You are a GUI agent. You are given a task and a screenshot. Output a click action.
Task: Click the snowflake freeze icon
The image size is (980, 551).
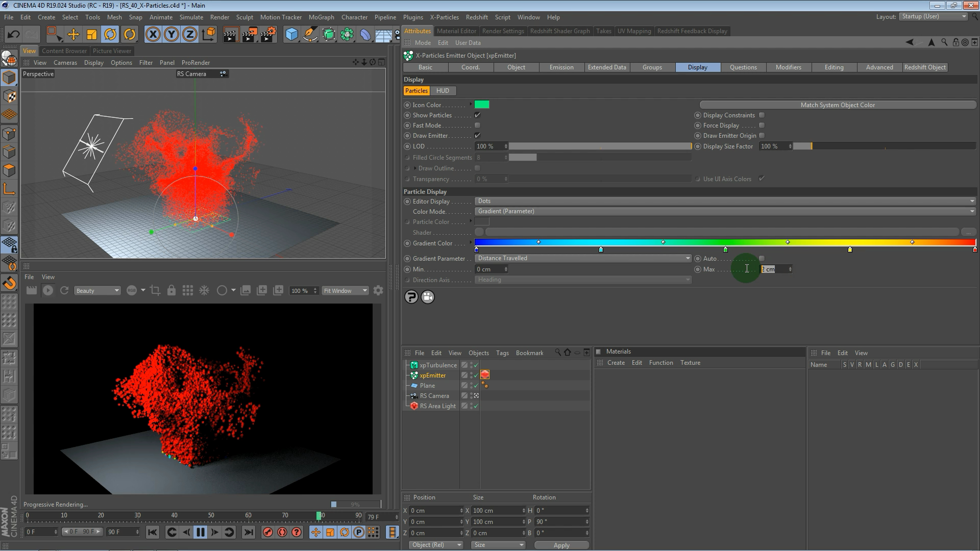(x=204, y=290)
